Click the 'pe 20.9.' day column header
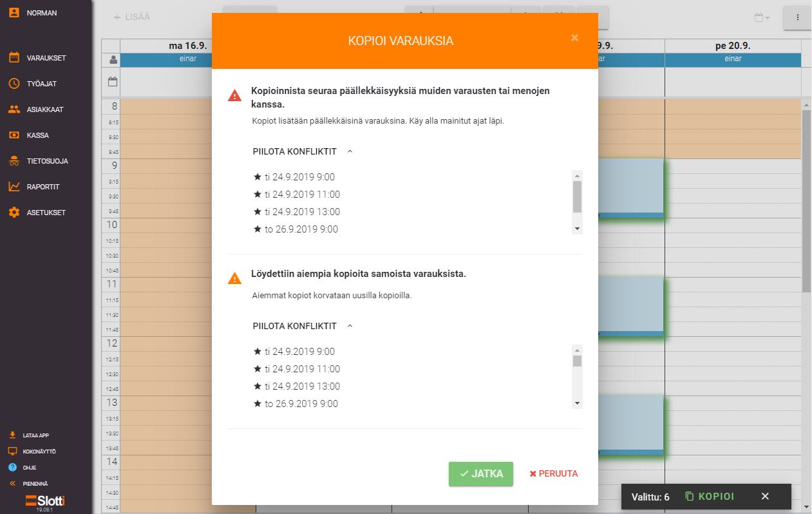The width and height of the screenshot is (812, 514). tap(733, 46)
